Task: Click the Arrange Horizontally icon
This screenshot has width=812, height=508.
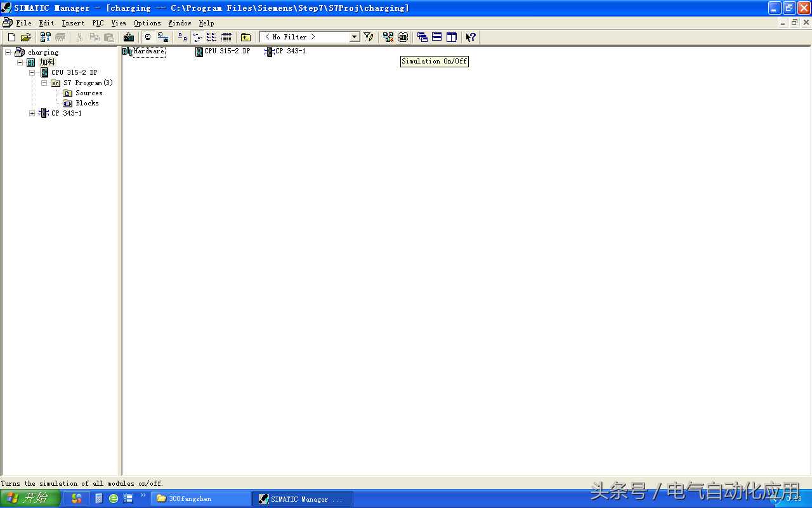Action: click(x=437, y=37)
